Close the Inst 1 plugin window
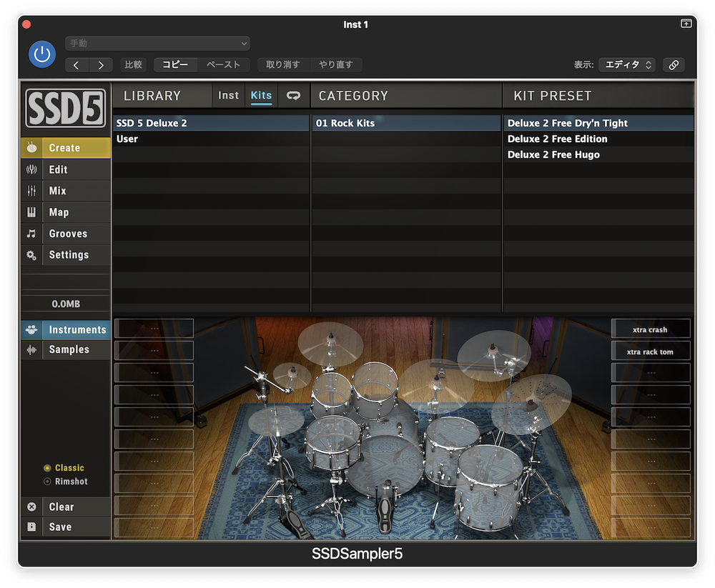715x588 pixels. [x=26, y=24]
